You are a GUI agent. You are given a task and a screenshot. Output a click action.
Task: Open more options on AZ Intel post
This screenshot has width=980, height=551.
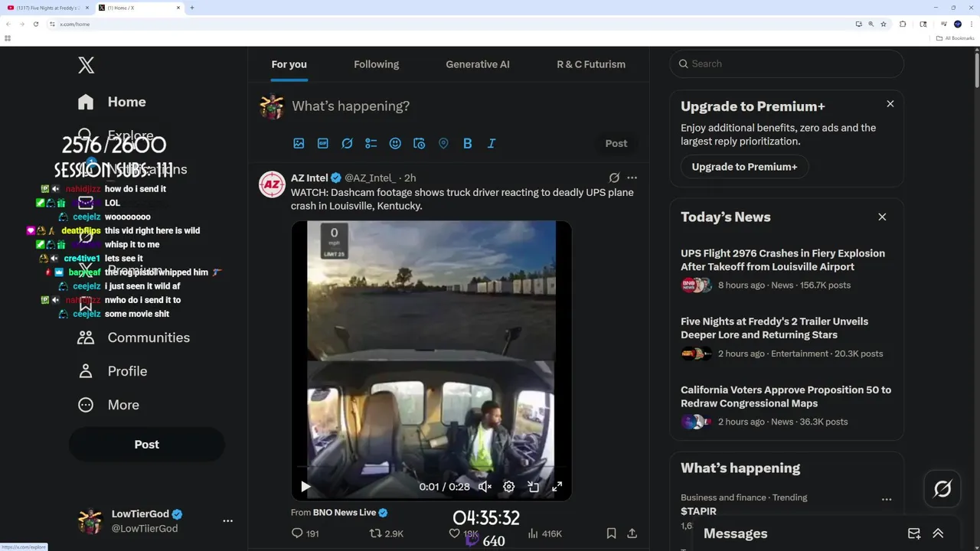(x=632, y=178)
